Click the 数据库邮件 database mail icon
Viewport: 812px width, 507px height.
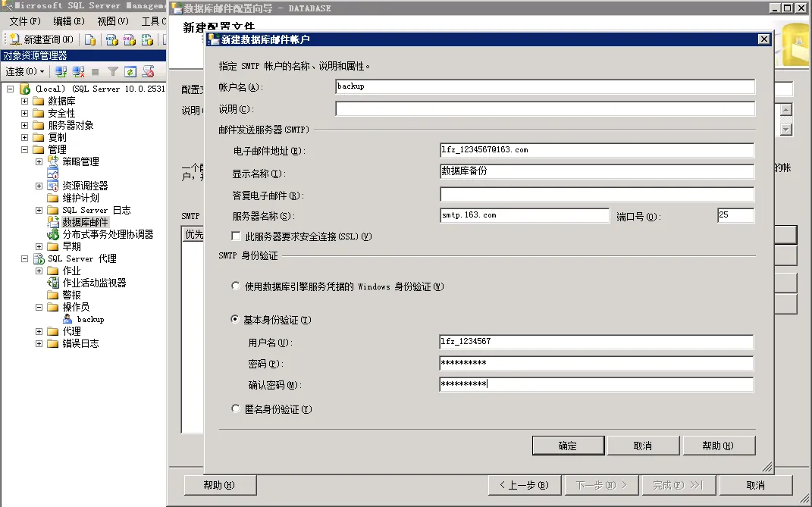53,222
